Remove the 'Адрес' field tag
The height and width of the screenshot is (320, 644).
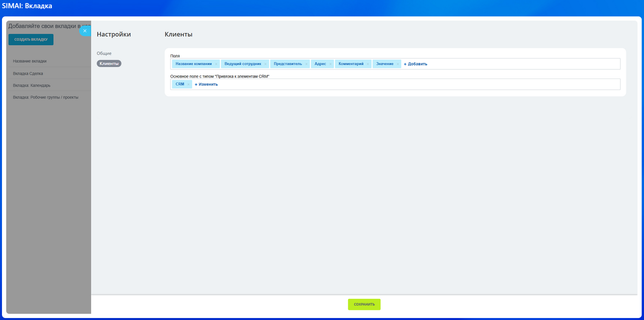[331, 64]
